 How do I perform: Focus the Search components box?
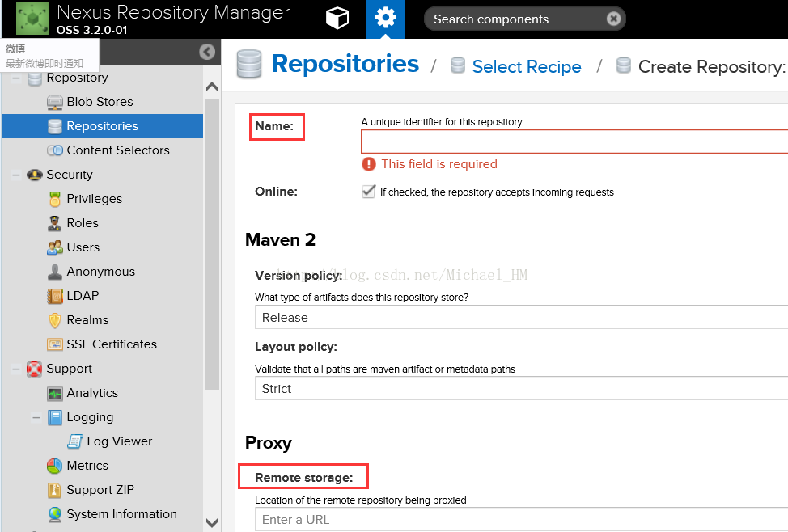click(x=525, y=19)
